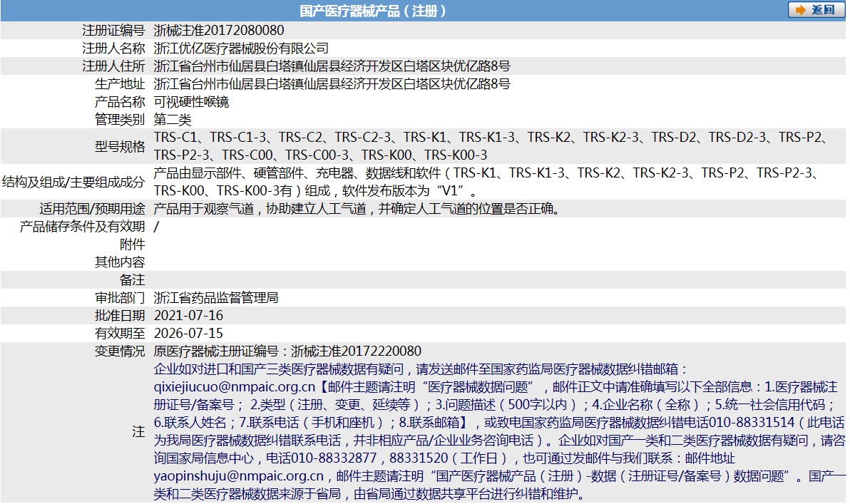Click the 产品名称 label
Screen dimensions: 850x504
[120, 102]
